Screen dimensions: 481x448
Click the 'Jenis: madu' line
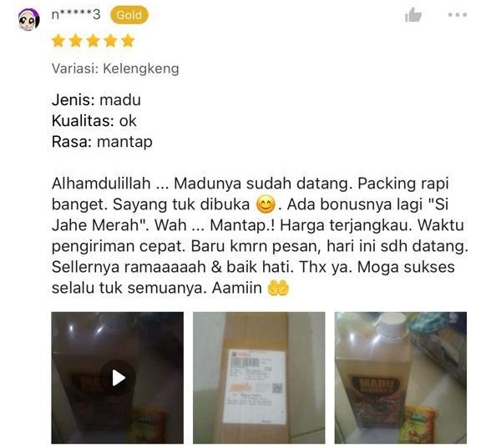pyautogui.click(x=96, y=100)
